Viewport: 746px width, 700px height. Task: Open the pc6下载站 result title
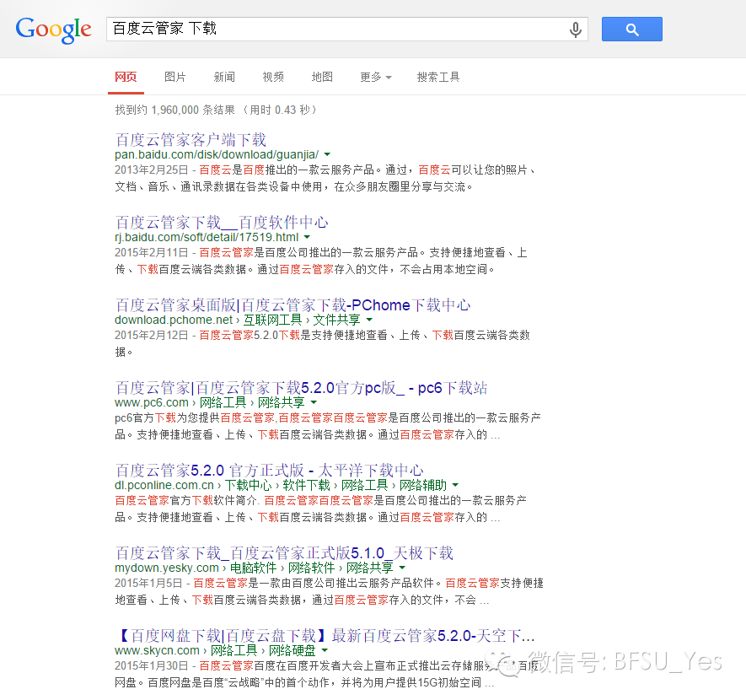click(x=301, y=388)
